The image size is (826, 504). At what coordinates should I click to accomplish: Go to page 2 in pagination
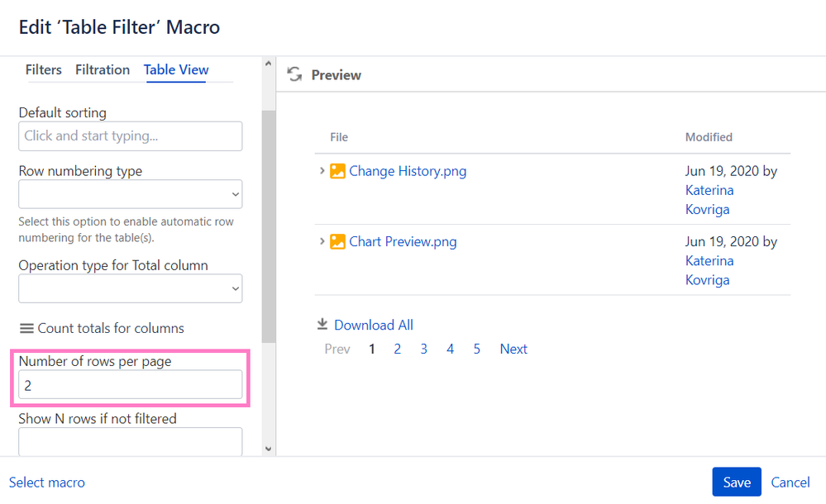397,349
